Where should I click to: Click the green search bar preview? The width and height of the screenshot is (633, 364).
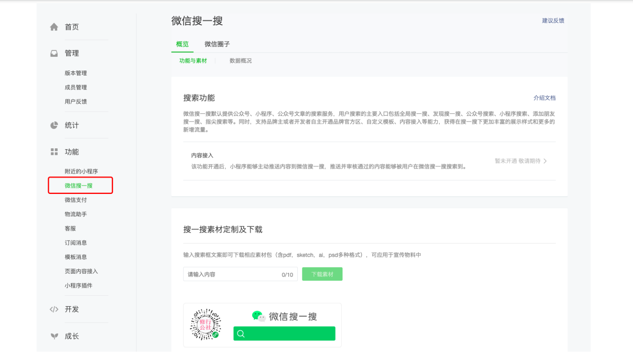point(284,334)
